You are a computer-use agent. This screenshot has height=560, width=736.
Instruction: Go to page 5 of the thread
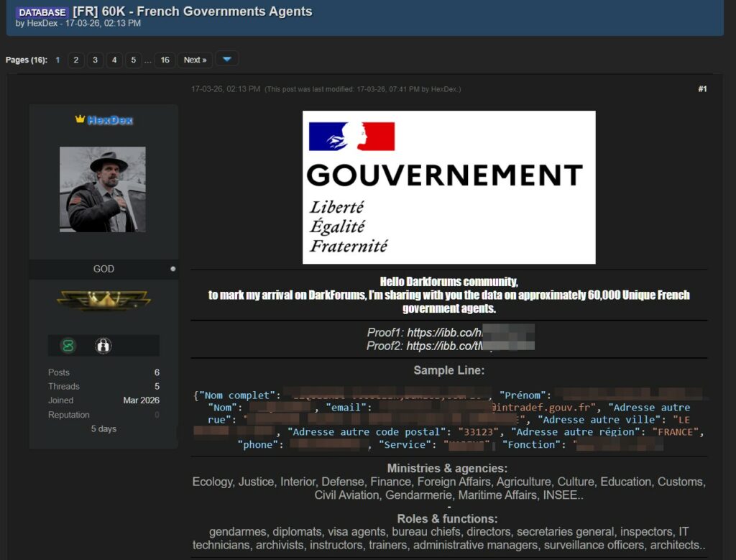[132, 60]
